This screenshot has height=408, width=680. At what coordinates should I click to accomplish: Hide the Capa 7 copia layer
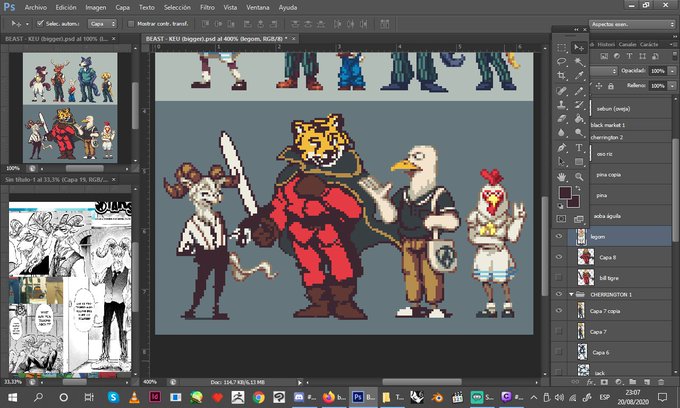tap(559, 310)
